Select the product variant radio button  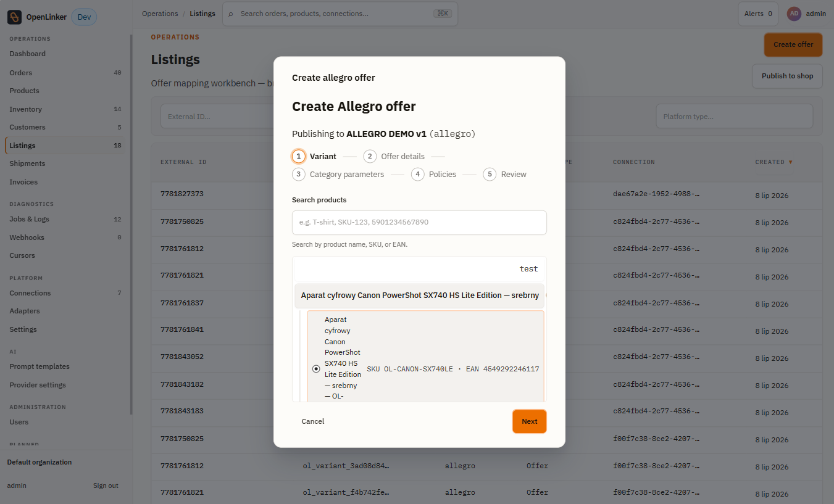316,369
